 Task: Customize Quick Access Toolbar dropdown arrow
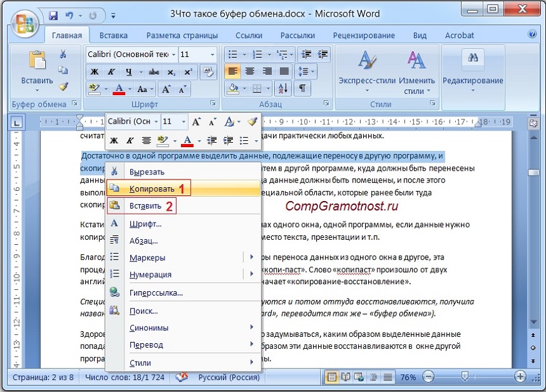click(x=113, y=15)
